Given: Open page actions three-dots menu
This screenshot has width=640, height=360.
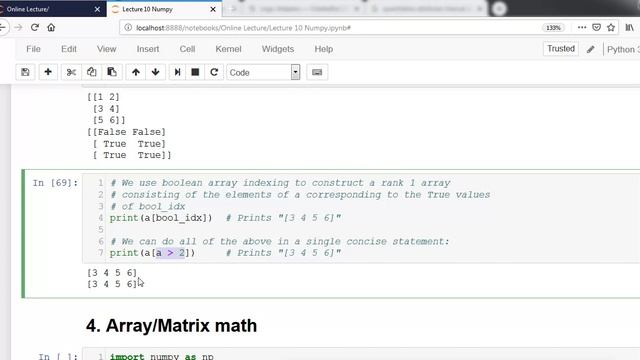Looking at the screenshot, I should 582,28.
